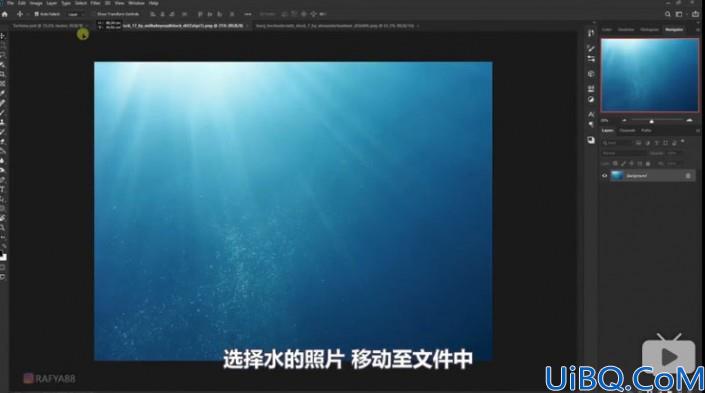The width and height of the screenshot is (705, 393).
Task: Open the Filter menu
Action: tap(95, 3)
